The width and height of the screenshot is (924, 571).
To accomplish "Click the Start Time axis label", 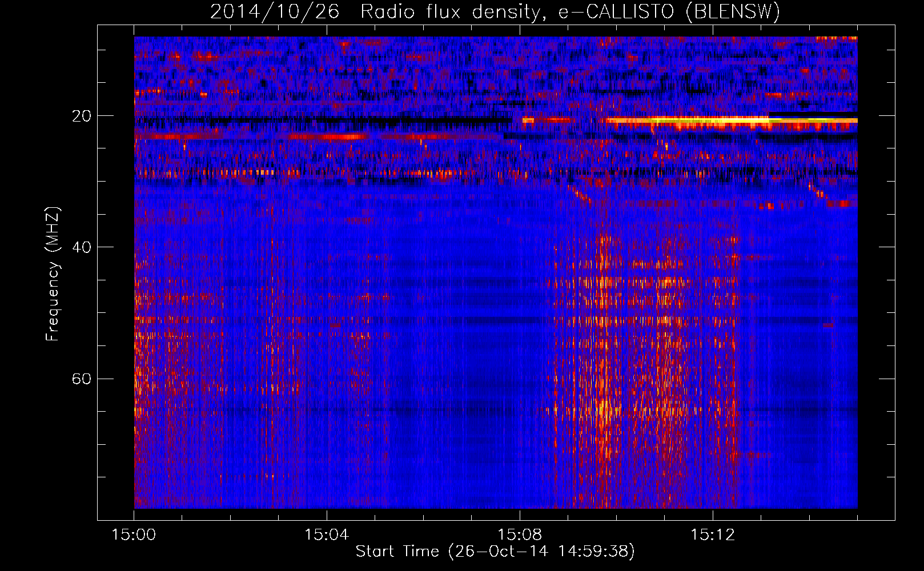I will point(495,552).
